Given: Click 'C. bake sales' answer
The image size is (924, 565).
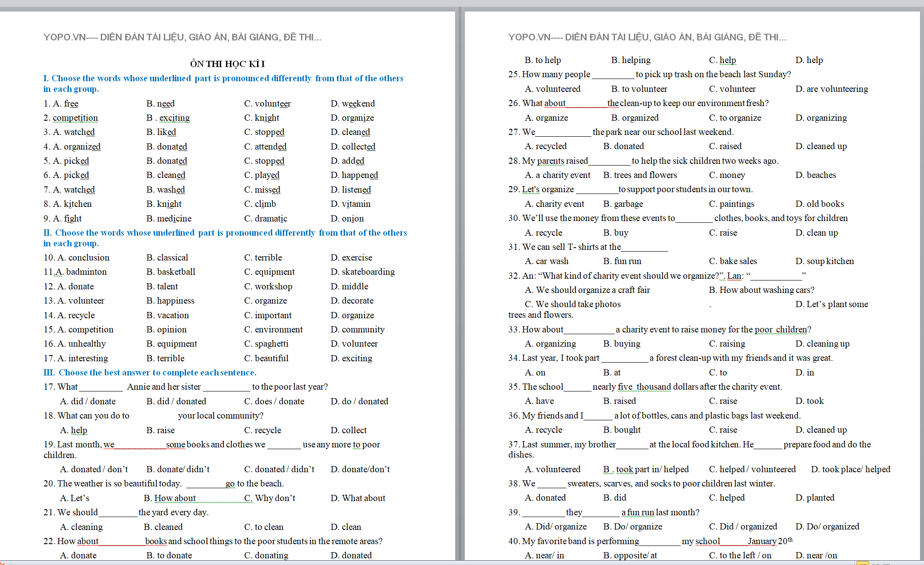Looking at the screenshot, I should tap(733, 261).
